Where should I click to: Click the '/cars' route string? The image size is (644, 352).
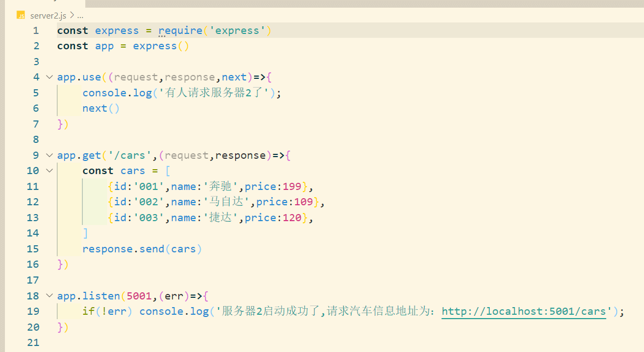[130, 155]
